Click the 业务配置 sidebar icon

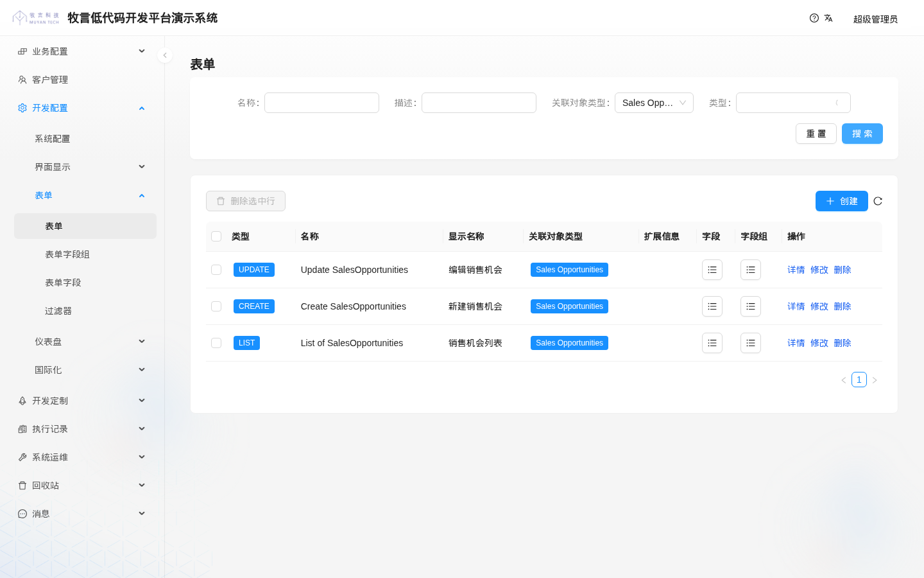pos(22,51)
